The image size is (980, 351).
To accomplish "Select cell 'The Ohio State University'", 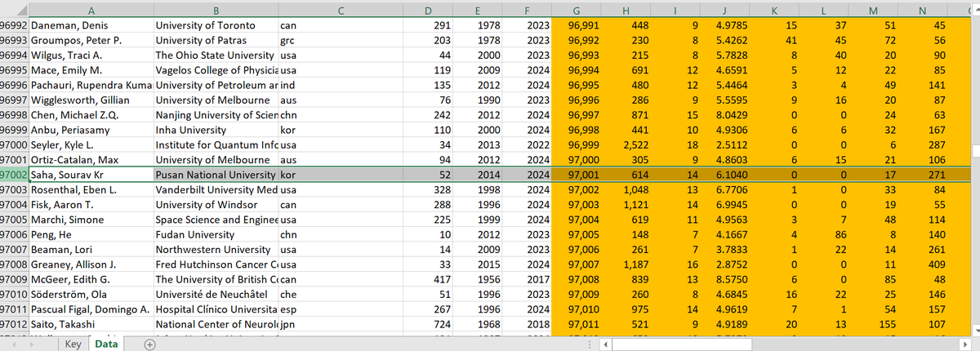I will click(x=215, y=56).
